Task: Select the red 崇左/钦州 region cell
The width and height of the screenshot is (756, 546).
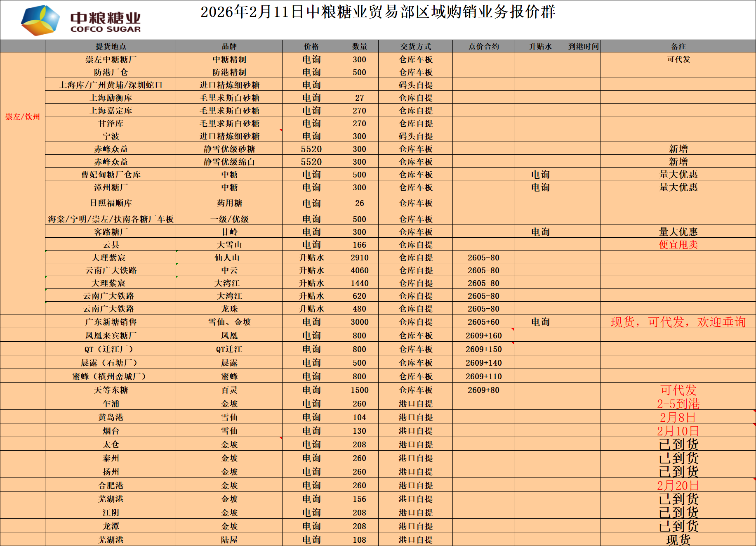Action: 23,117
